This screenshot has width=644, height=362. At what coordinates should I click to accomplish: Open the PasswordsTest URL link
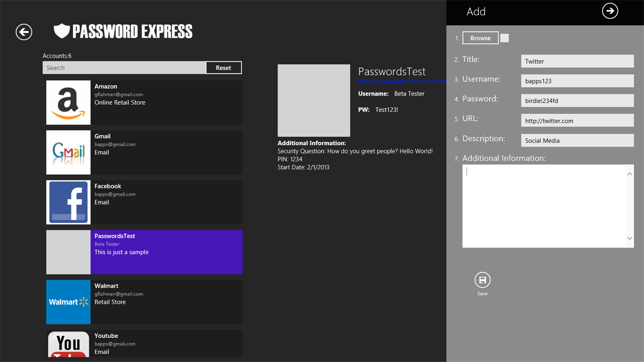point(402,81)
